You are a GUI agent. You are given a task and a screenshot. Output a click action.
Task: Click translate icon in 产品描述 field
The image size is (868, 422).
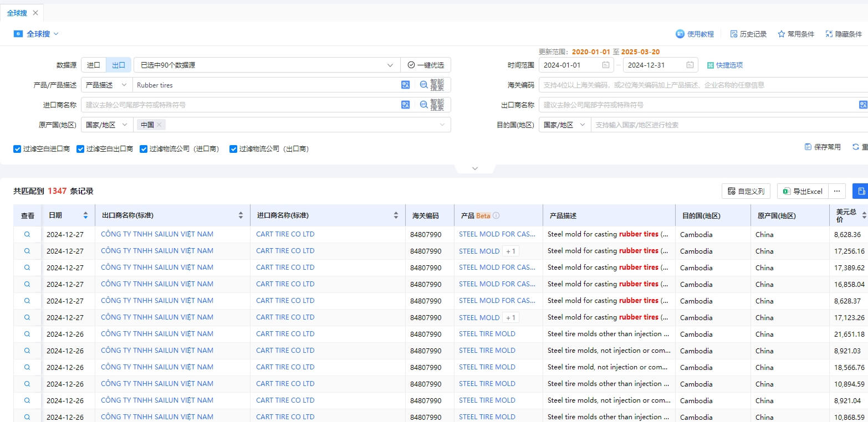(405, 85)
